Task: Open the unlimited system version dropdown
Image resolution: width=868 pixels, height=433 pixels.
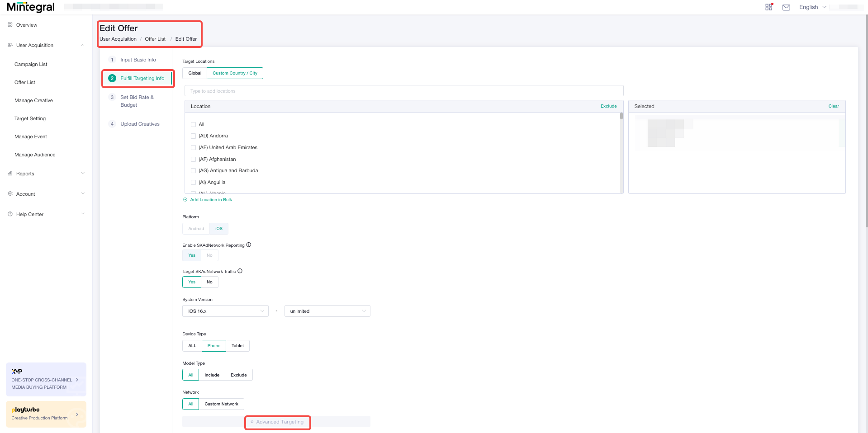Action: (327, 311)
